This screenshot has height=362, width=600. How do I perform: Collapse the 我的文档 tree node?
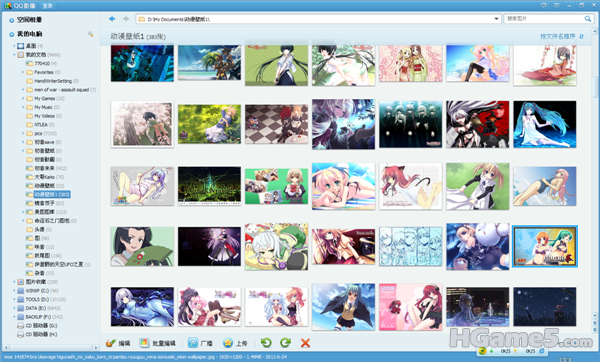(x=14, y=55)
